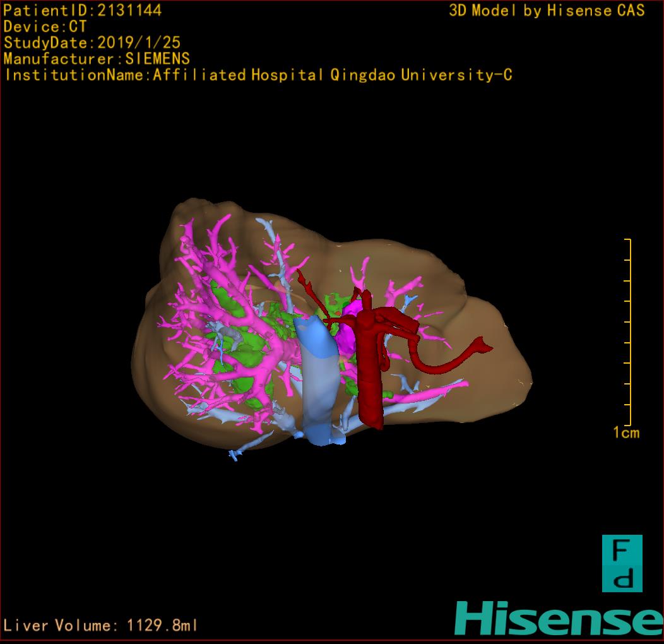The width and height of the screenshot is (664, 644).
Task: Click the Liver Volume: 1129.8ml readout
Action: point(101,626)
